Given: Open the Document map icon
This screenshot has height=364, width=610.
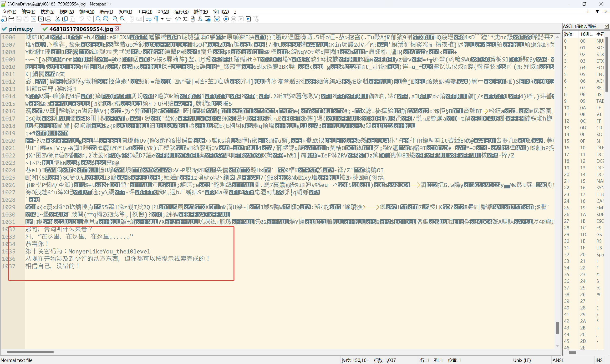Looking at the screenshot, I should (x=185, y=19).
